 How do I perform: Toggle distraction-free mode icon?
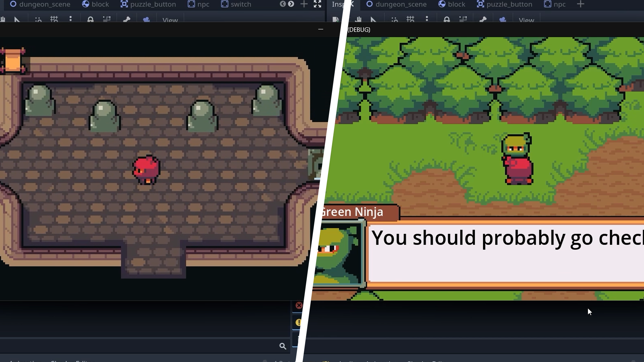coord(317,4)
